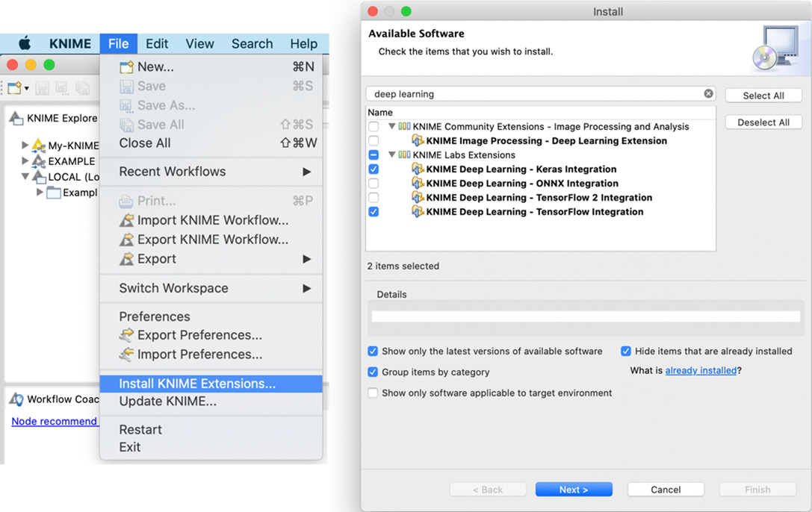The width and height of the screenshot is (812, 512).
Task: Uncheck TensorFlow Integration checkbox
Action: click(374, 211)
